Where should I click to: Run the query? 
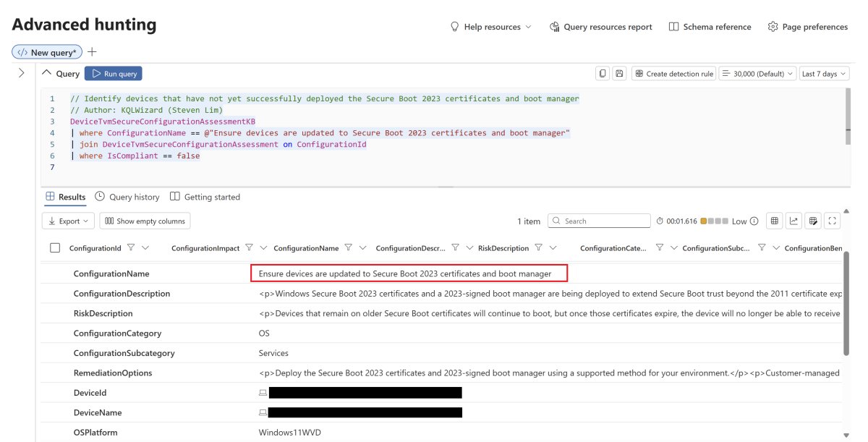tap(114, 74)
